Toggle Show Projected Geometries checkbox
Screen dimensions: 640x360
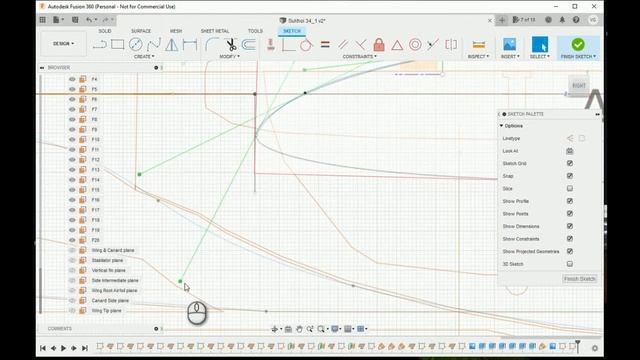(x=570, y=251)
